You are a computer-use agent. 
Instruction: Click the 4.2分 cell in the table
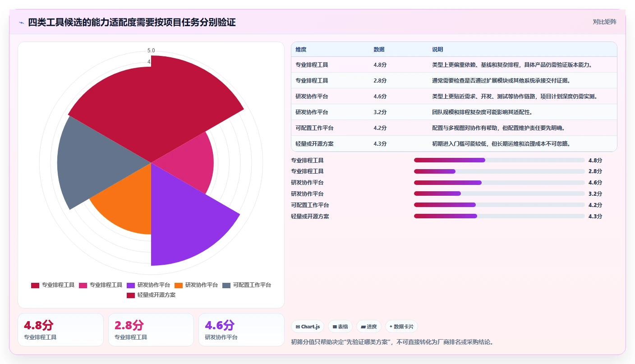380,128
